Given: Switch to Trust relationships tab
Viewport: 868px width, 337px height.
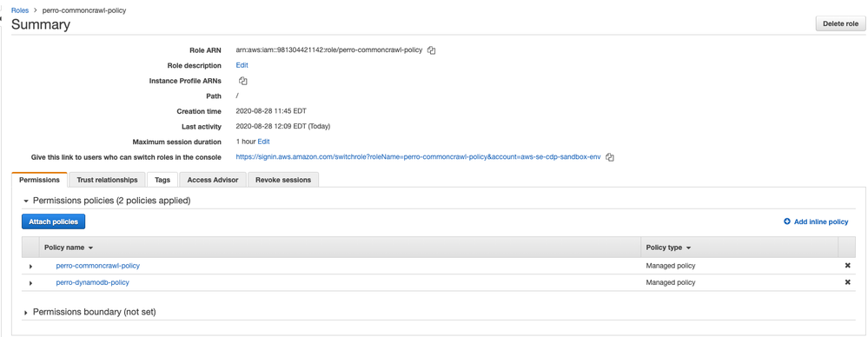Looking at the screenshot, I should pyautogui.click(x=108, y=180).
